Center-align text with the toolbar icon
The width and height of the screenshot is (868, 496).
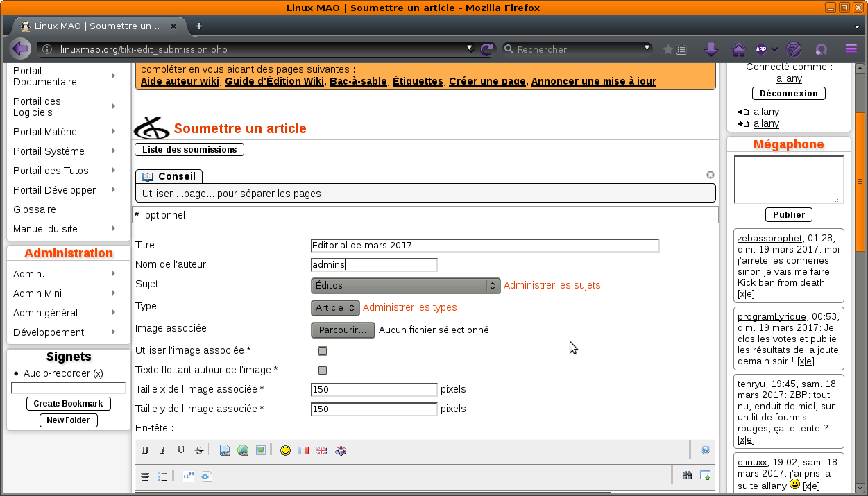[x=145, y=477]
